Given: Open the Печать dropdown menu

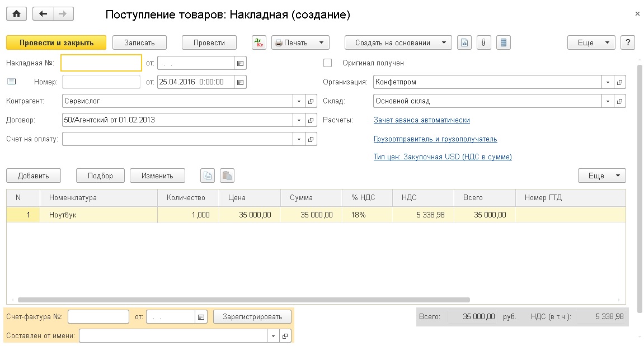Looking at the screenshot, I should point(300,42).
